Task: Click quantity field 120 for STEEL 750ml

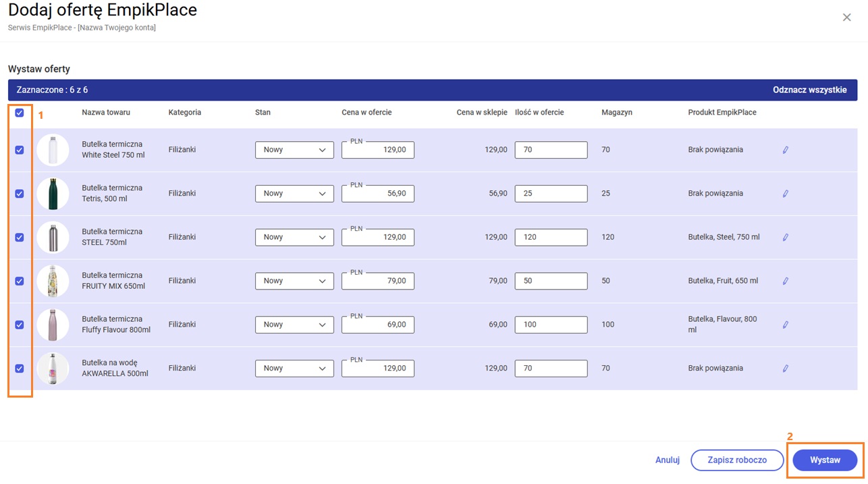Action: [x=551, y=238]
